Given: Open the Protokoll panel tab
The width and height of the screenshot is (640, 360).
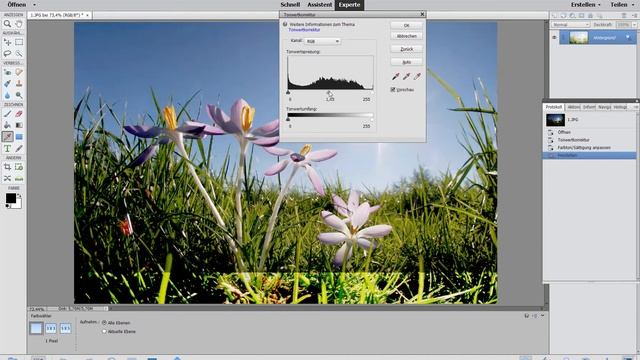Looking at the screenshot, I should coord(554,107).
